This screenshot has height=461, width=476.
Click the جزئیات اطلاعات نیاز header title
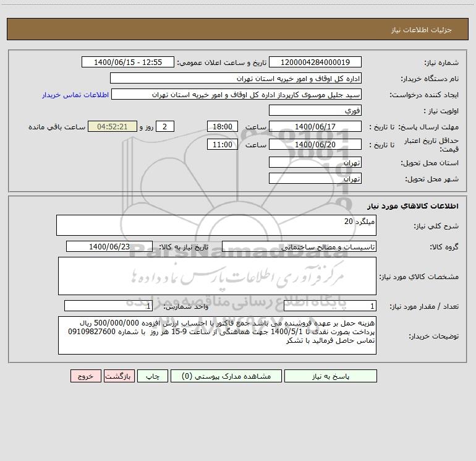tap(422, 30)
